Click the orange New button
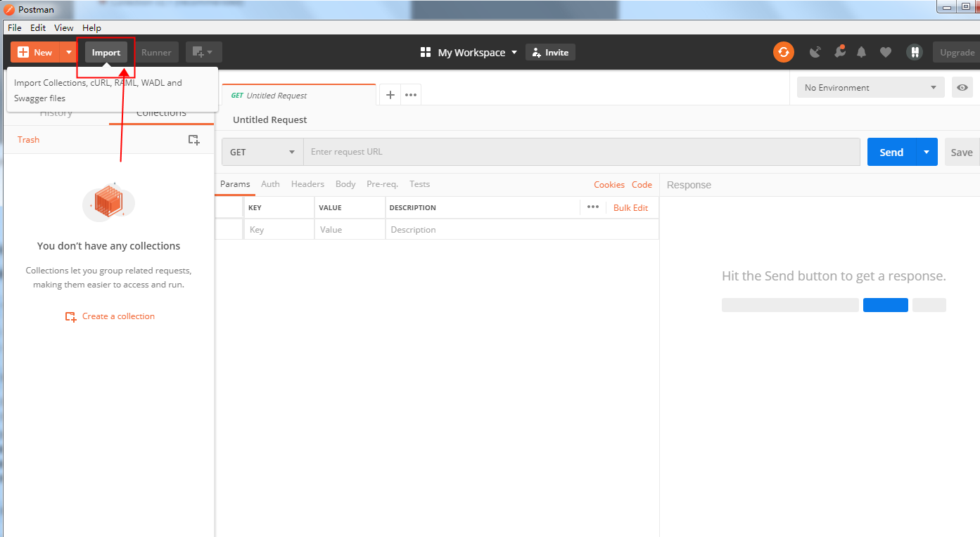This screenshot has width=980, height=537. [x=35, y=52]
